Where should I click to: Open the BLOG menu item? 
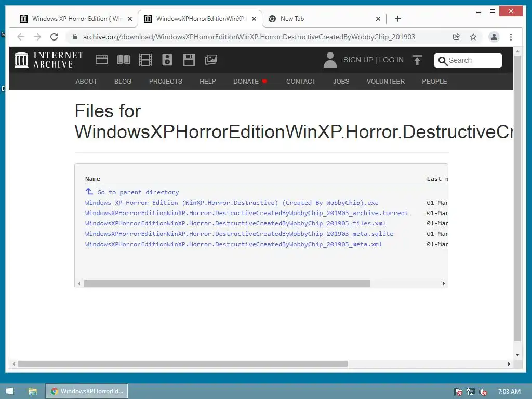(x=123, y=82)
